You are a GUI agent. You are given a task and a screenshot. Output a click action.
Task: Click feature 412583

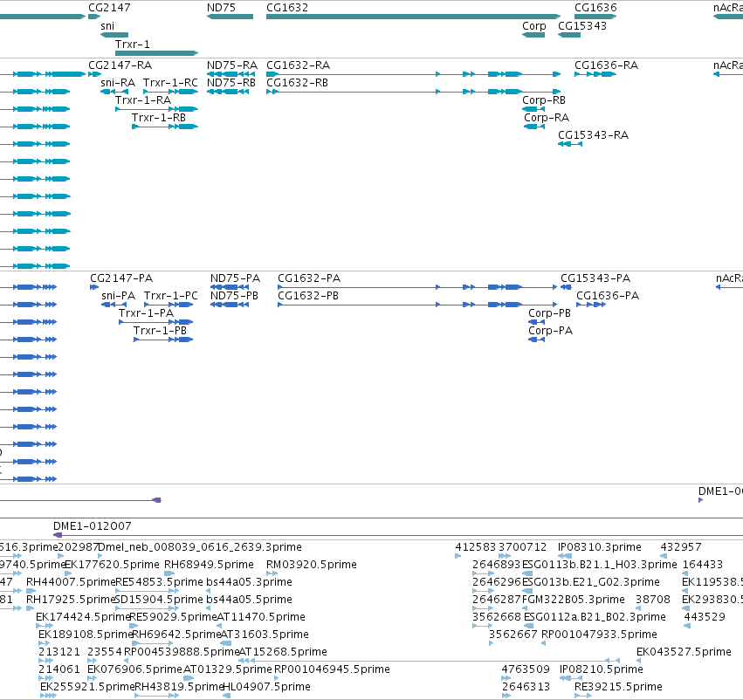point(475,547)
